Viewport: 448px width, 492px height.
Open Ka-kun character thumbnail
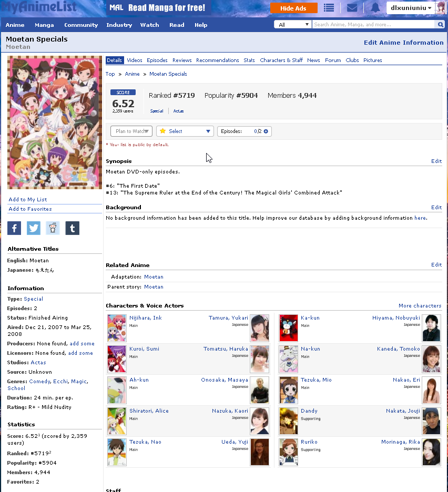point(288,328)
